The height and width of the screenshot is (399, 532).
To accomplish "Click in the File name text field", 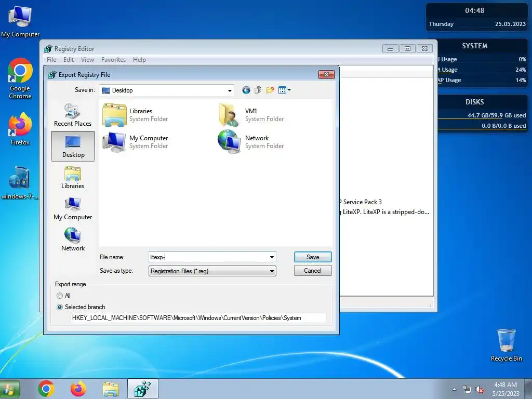I will 209,257.
